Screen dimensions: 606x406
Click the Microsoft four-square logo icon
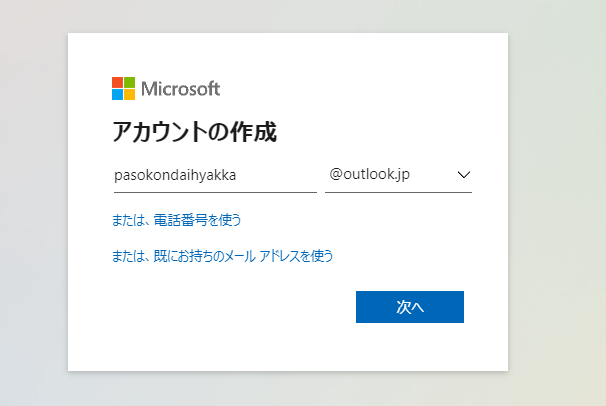tap(123, 88)
